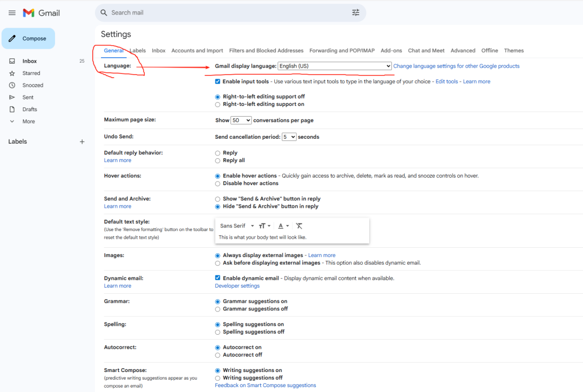Screen dimensions: 583x392
Task: Switch to the Filters and Blocked Addresses tab
Action: click(x=266, y=51)
